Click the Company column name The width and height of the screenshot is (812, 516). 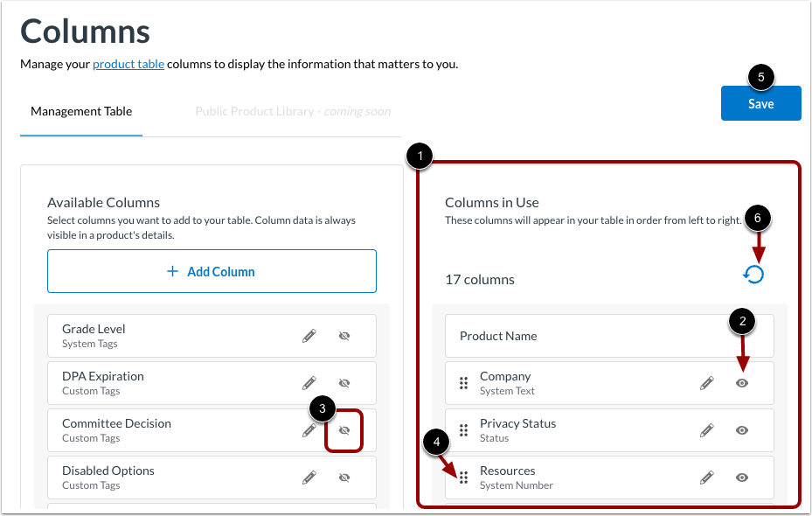point(505,376)
